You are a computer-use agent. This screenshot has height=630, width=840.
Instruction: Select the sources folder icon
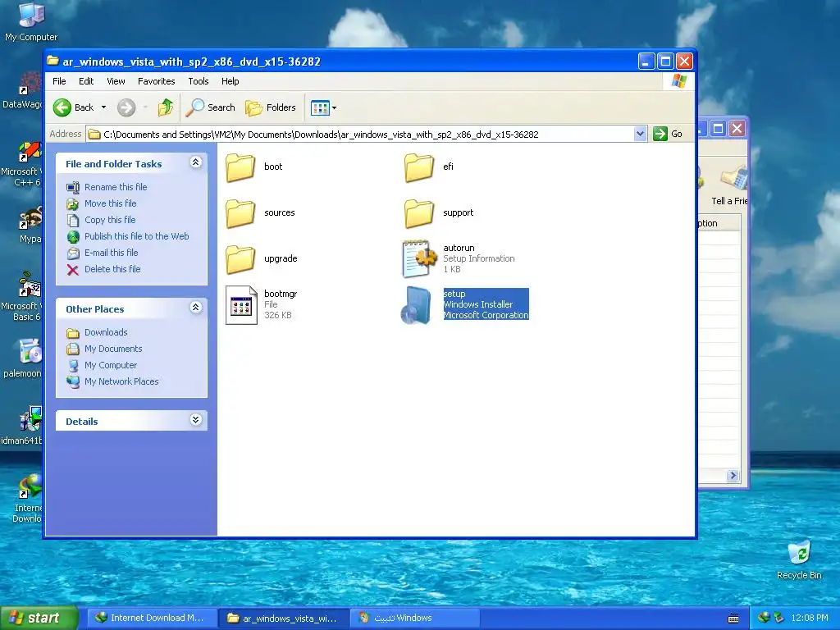240,213
